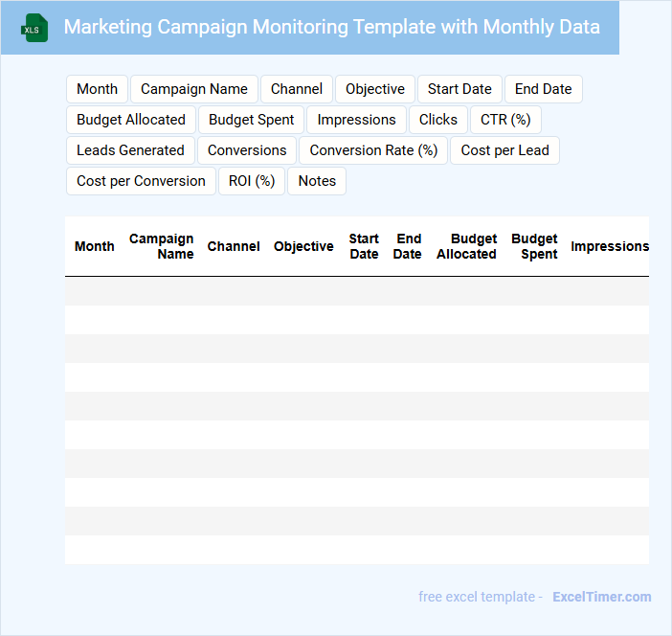Select the ROI (%) tag
The width and height of the screenshot is (672, 636).
pos(252,181)
